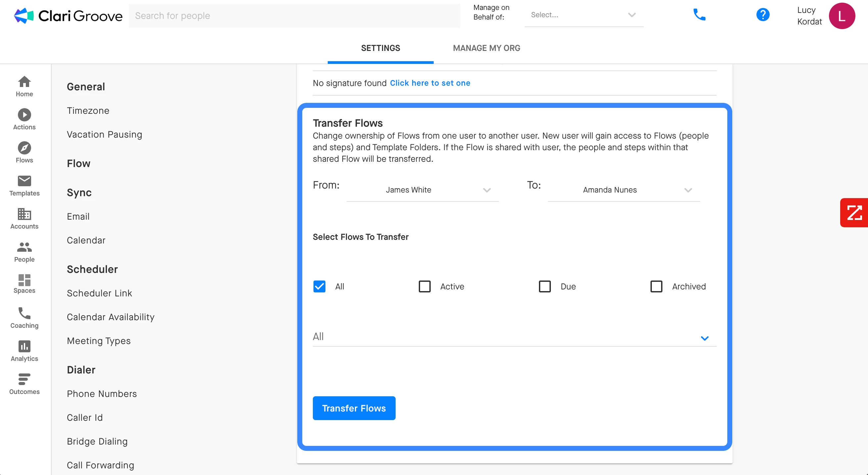This screenshot has width=868, height=475.
Task: Switch to Manage My Org tab
Action: coord(486,48)
